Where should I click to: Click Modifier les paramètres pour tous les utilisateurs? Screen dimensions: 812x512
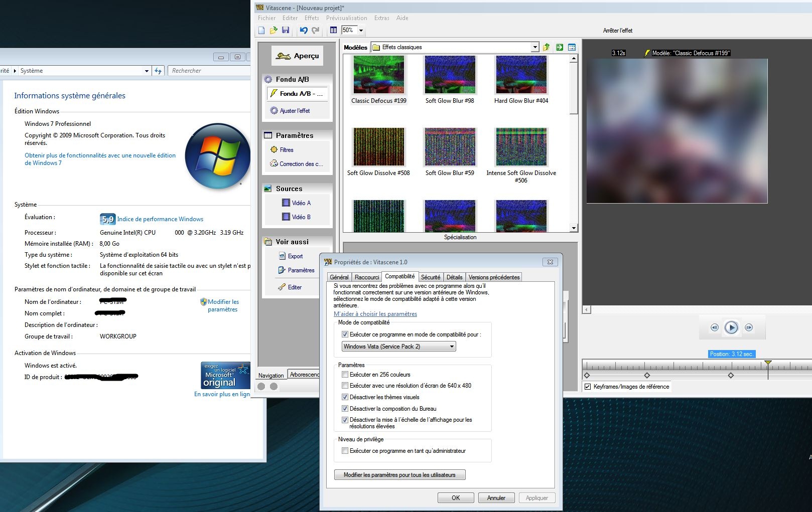pos(399,475)
